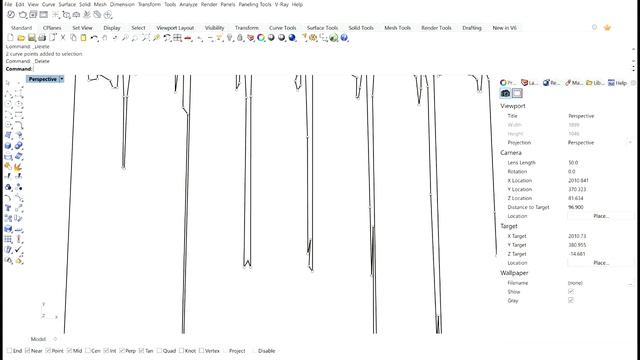Uncheck the Wallpaper Gray checkbox
Screen dimensions: 640x360
click(571, 300)
